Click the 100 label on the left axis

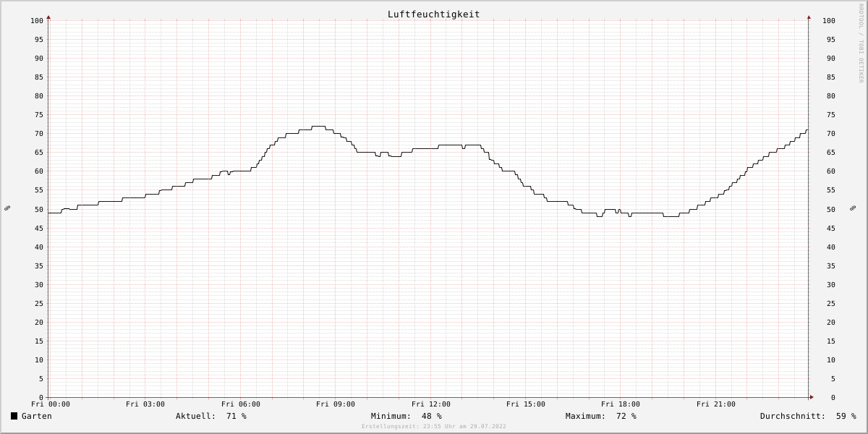(37, 21)
